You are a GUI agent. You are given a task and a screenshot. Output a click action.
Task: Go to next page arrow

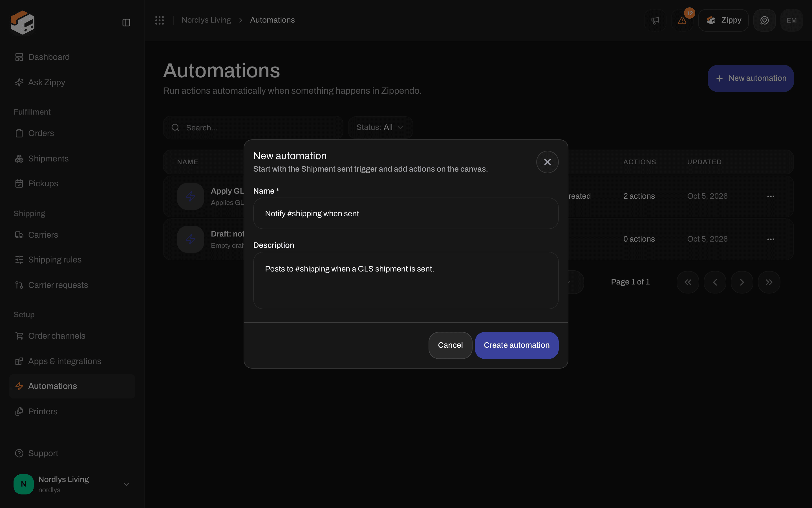point(742,282)
